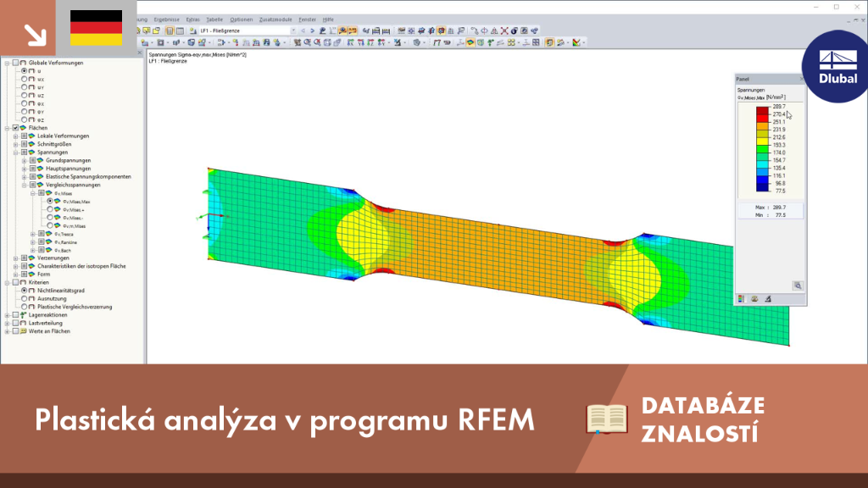The height and width of the screenshot is (488, 868).
Task: Expand the Schnittgrößen tree node
Action: coord(16,144)
